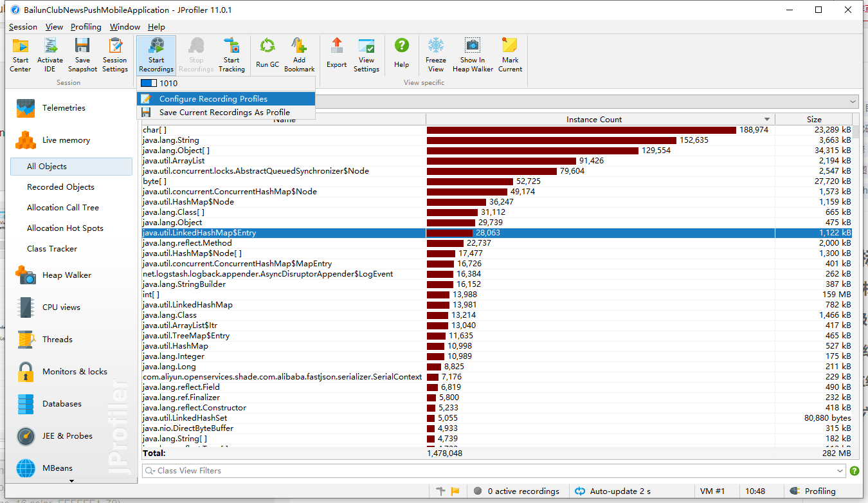Click VM #1 in status bar
This screenshot has width=868, height=503.
712,491
